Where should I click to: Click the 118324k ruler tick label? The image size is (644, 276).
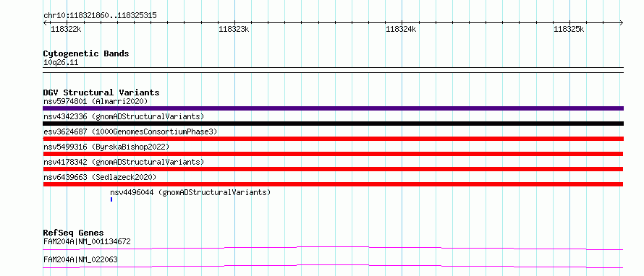point(402,29)
